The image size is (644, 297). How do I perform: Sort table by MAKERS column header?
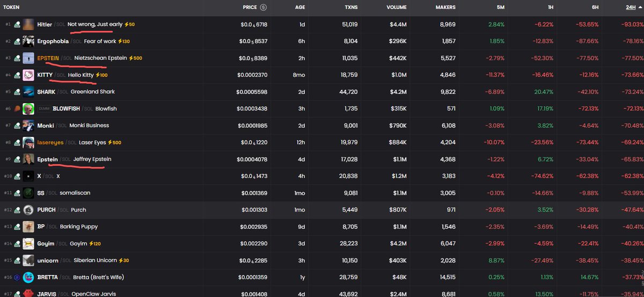coord(445,8)
